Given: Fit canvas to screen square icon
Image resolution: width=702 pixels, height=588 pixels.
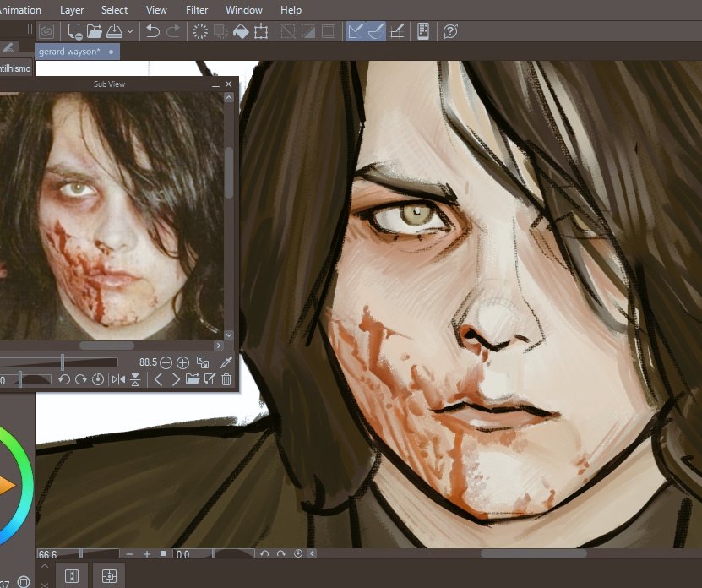Looking at the screenshot, I should coord(163,553).
